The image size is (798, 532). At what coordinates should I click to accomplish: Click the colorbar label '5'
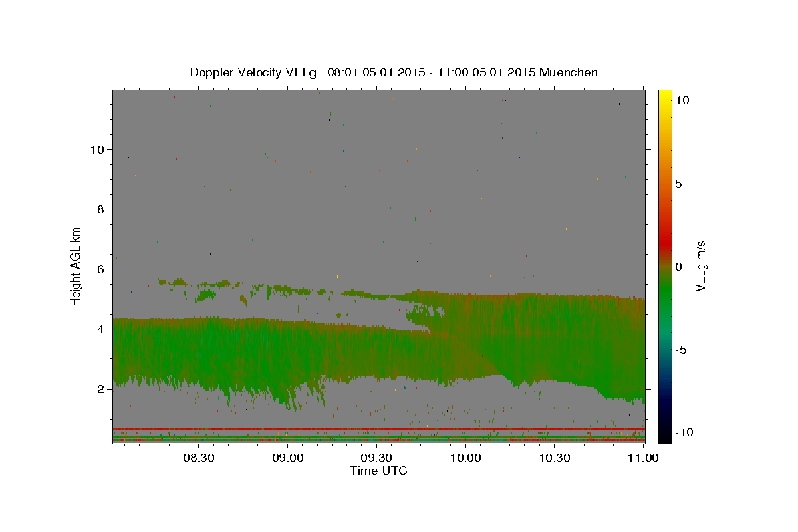point(678,184)
